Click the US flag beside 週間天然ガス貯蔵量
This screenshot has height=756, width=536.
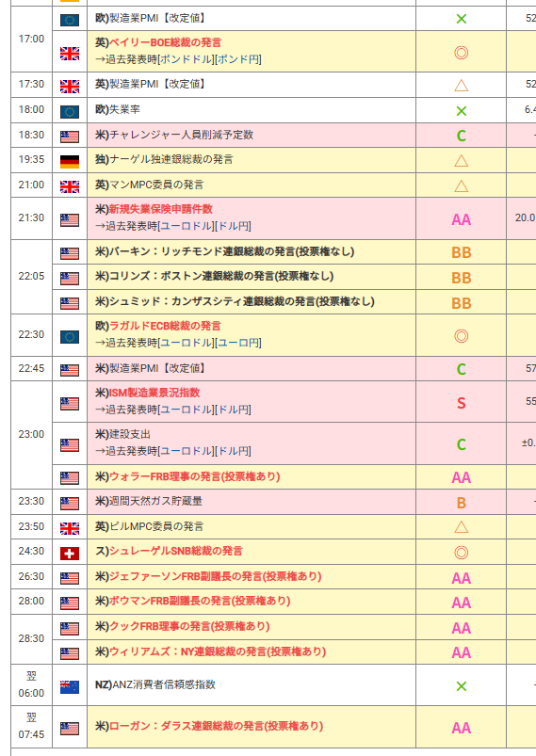click(70, 504)
